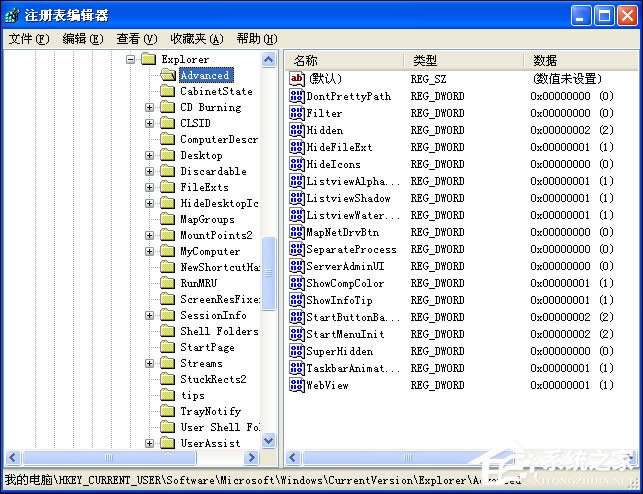The width and height of the screenshot is (643, 494).
Task: Select the ListviewWater... value name
Action: [x=353, y=215]
